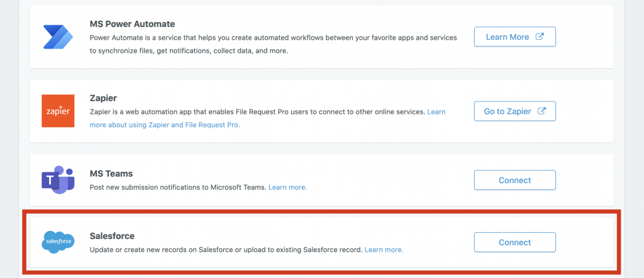Click external-link icon on Go to Zapier
Viewport: 644px width, 278px height.
pyautogui.click(x=541, y=111)
